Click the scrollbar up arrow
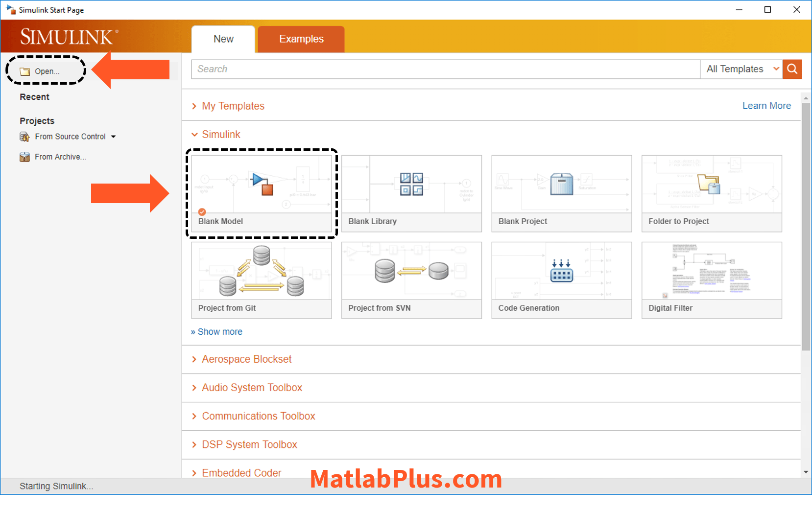This screenshot has width=812, height=512. tap(806, 98)
